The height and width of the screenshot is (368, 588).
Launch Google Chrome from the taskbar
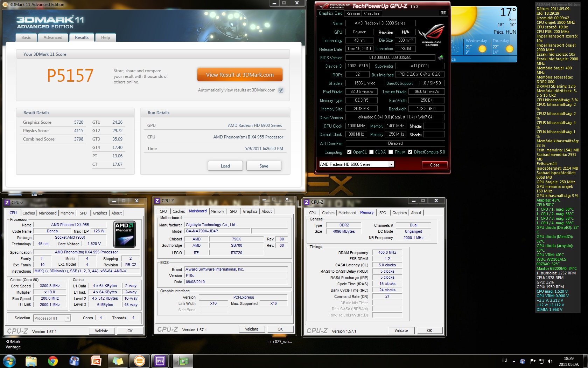pyautogui.click(x=53, y=361)
